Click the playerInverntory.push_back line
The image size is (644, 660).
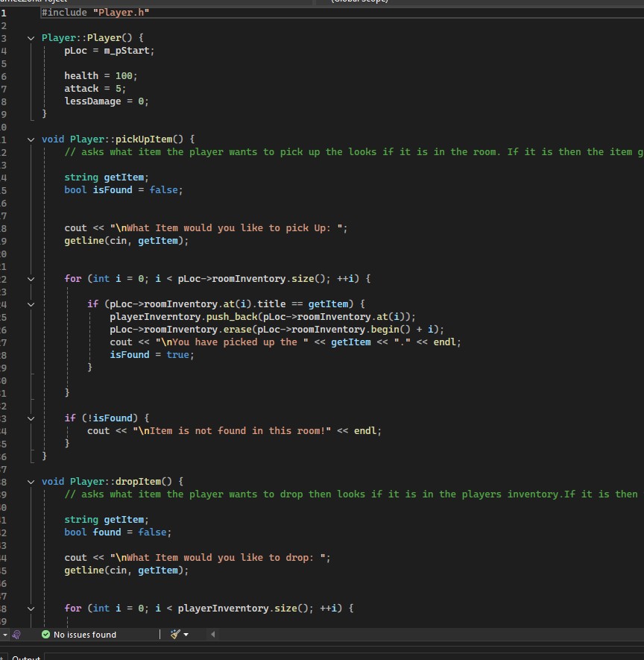(262, 317)
